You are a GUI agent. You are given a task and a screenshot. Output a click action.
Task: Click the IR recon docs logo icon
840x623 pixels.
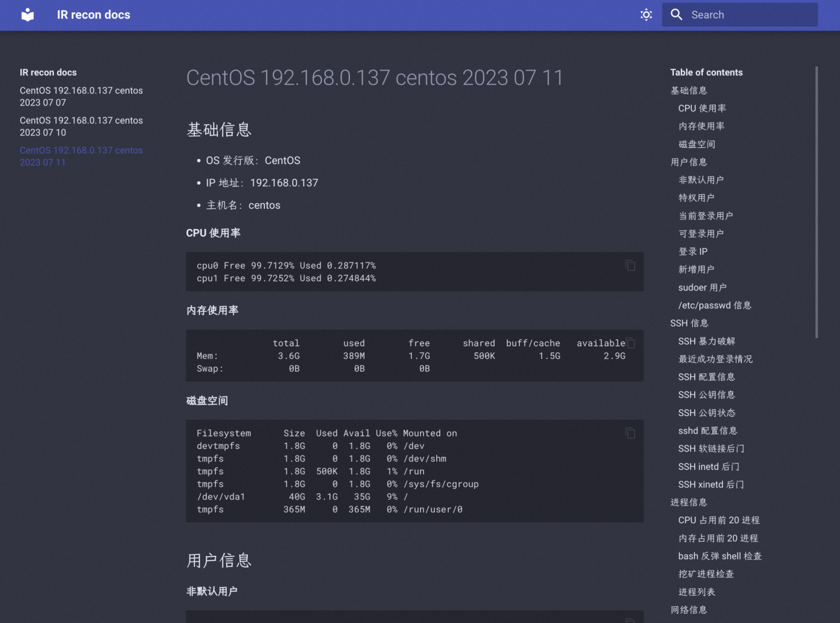tap(27, 15)
